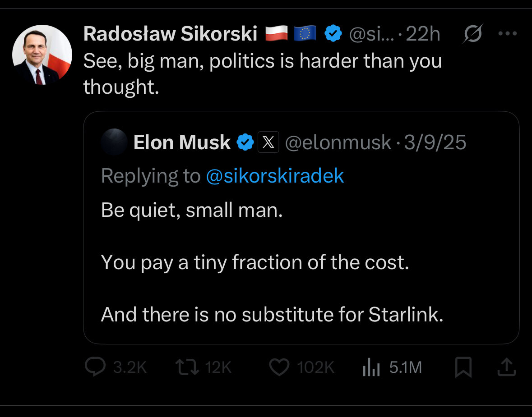Click the X affiliation badge beside Elon Musk
This screenshot has width=532, height=417.
point(268,143)
